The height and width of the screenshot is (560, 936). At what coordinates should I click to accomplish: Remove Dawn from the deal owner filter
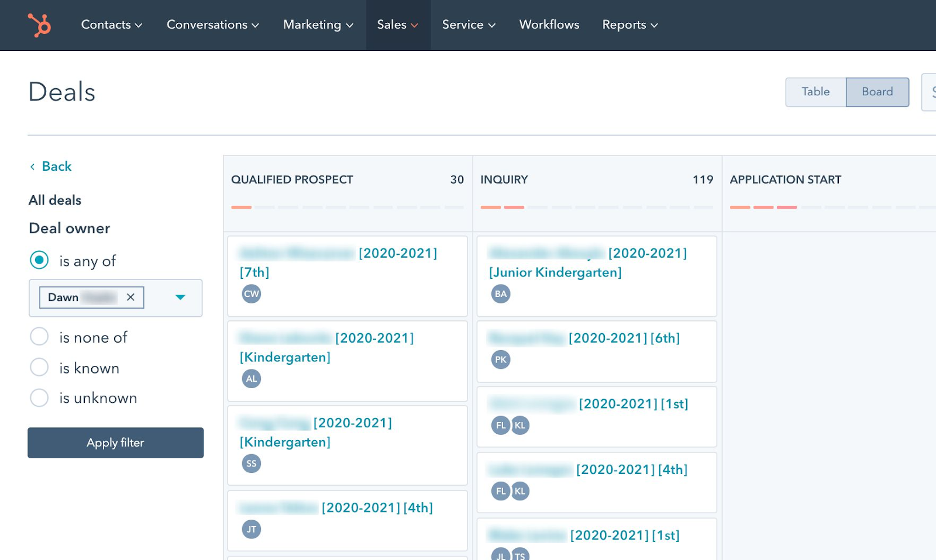(x=130, y=297)
